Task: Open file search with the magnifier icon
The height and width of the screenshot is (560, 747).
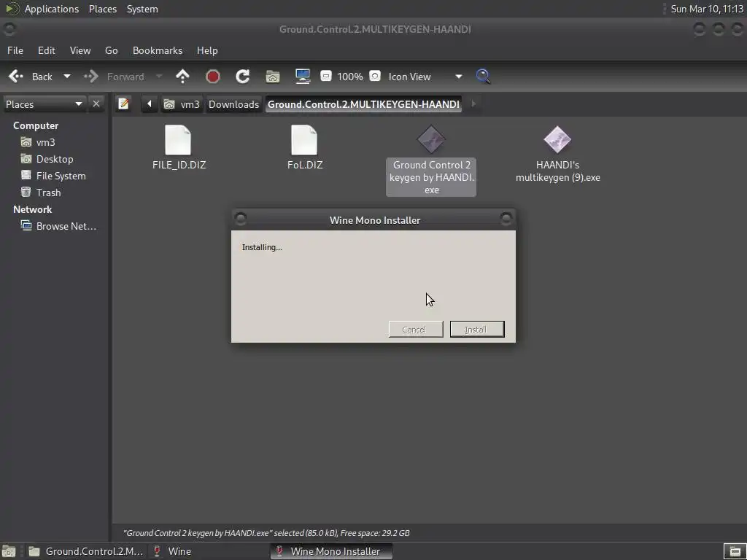Action: point(483,77)
